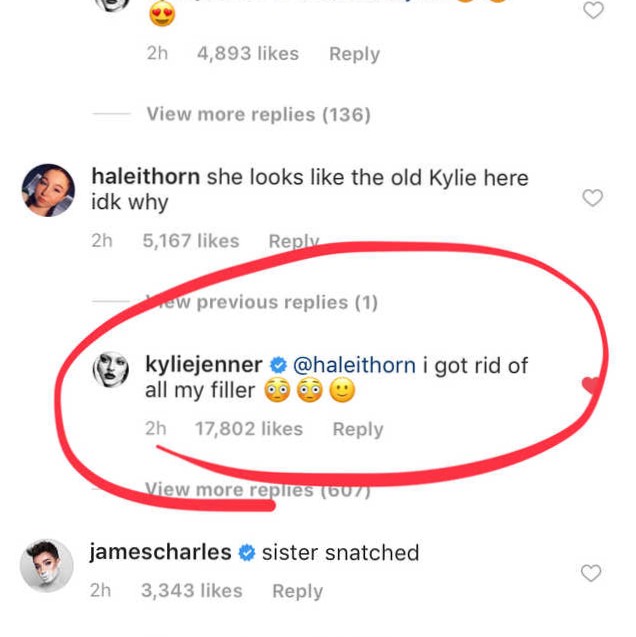The image size is (636, 637).
Task: Open the haleithorn username link
Action: click(x=145, y=178)
